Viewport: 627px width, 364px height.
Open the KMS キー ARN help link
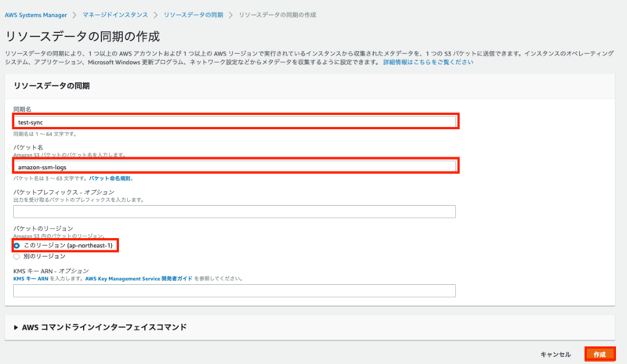(31, 279)
